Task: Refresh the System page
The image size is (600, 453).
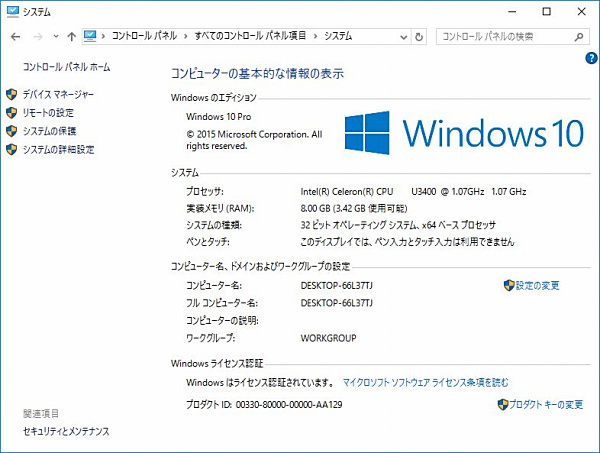Action: pos(419,37)
